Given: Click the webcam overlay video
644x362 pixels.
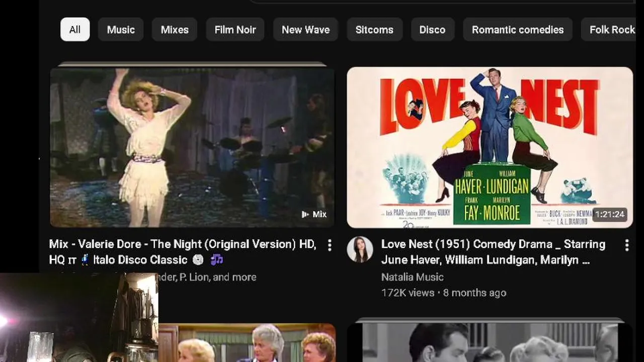Looking at the screenshot, I should tap(79, 318).
